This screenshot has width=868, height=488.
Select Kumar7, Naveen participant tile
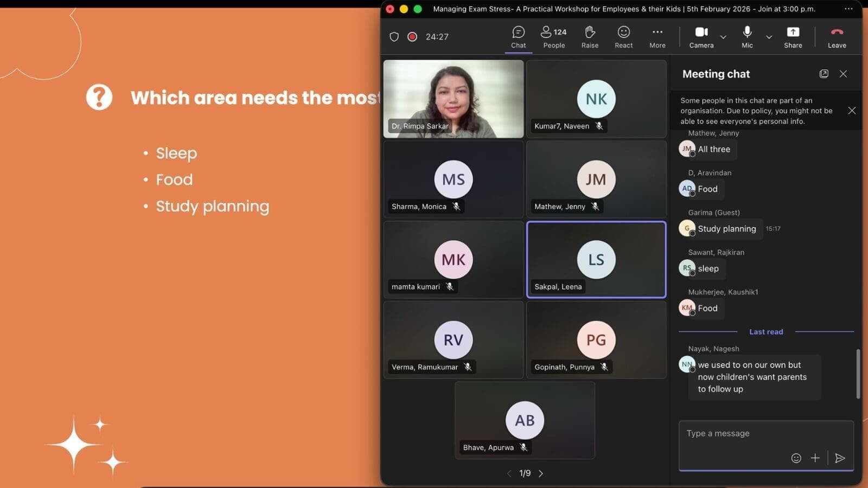click(x=596, y=99)
